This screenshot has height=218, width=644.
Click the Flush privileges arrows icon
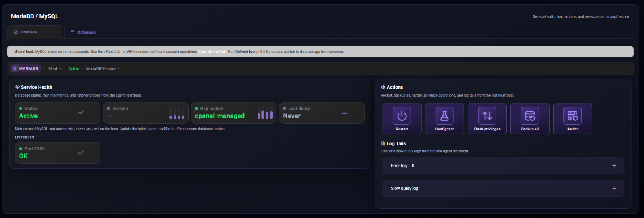point(487,116)
